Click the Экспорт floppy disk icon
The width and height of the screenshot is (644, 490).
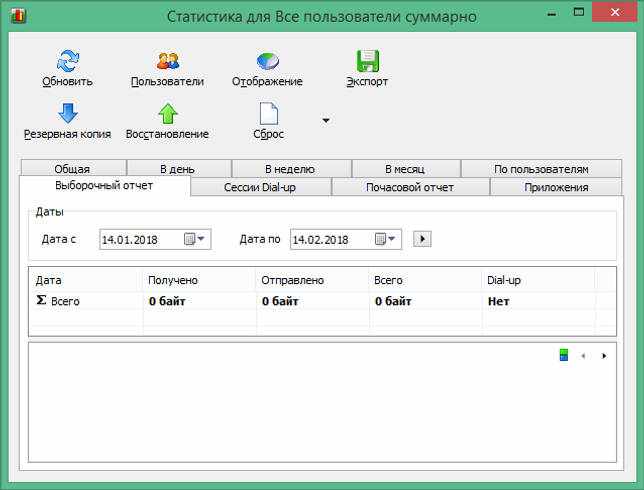pyautogui.click(x=367, y=61)
